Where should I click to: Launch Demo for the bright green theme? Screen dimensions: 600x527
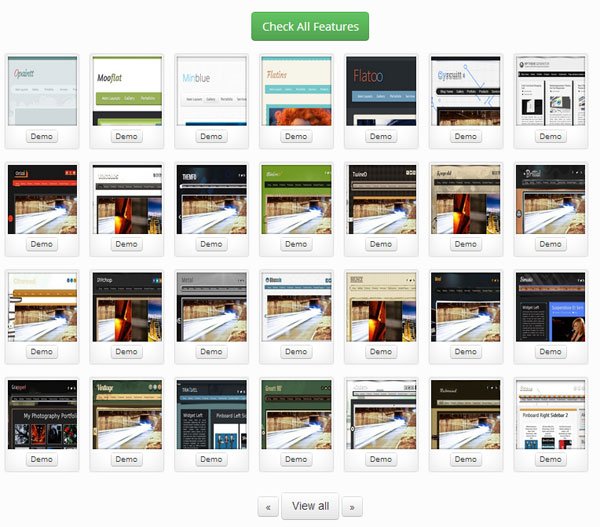point(296,244)
